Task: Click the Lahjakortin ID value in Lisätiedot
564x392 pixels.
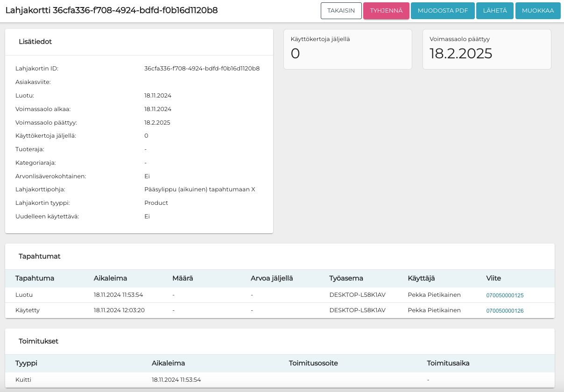Action: 202,69
